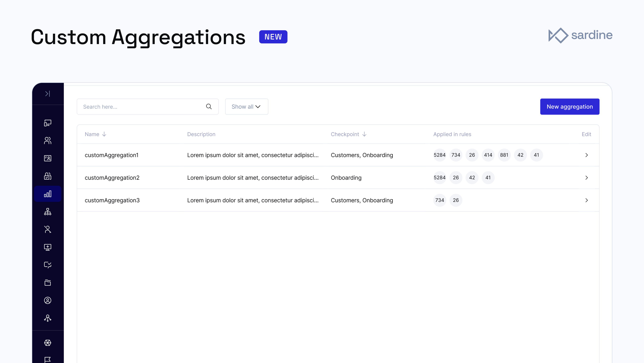Expand customAggregation1 row details with chevron
Image resolution: width=644 pixels, height=363 pixels.
587,155
